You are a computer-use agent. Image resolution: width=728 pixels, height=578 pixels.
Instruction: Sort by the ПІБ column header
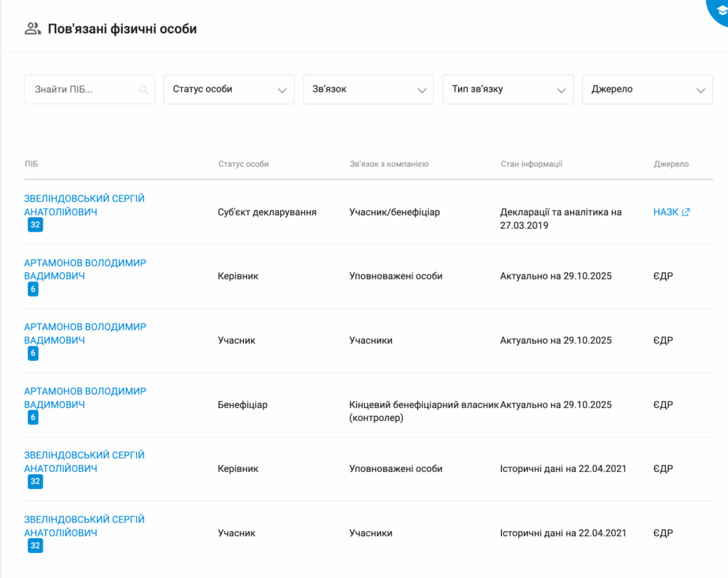(x=31, y=164)
